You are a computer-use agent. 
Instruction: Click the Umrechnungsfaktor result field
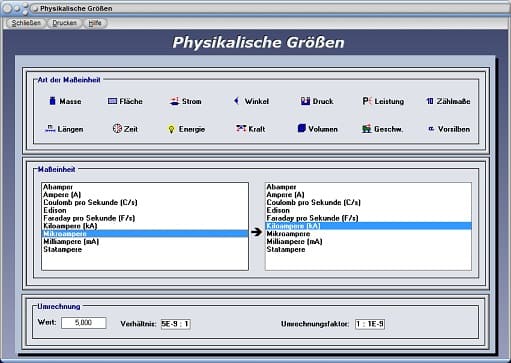click(x=370, y=324)
